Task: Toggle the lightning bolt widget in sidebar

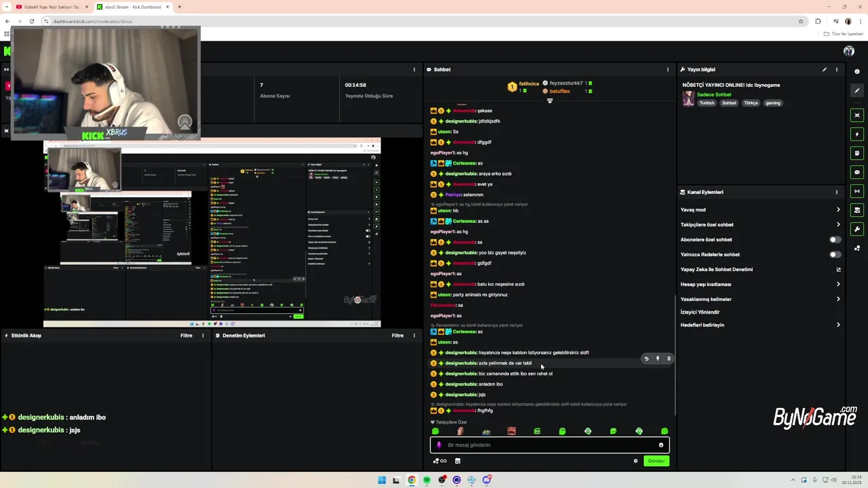Action: pos(857,134)
